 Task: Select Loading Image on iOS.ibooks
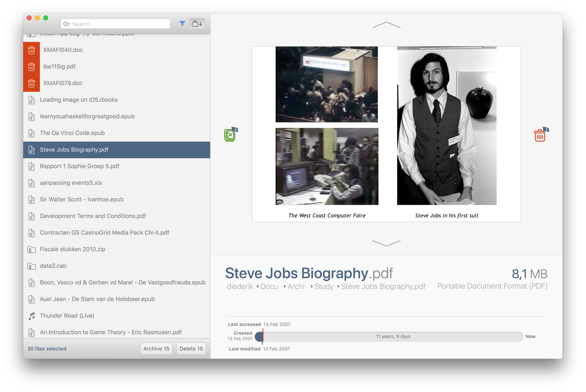click(117, 100)
